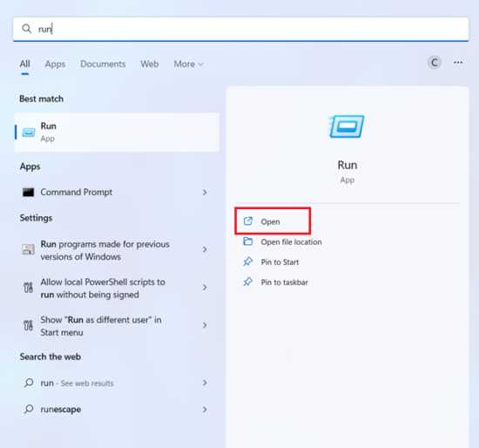The height and width of the screenshot is (448, 479).
Task: Click the large Run app icon in preview pane
Action: 347,126
